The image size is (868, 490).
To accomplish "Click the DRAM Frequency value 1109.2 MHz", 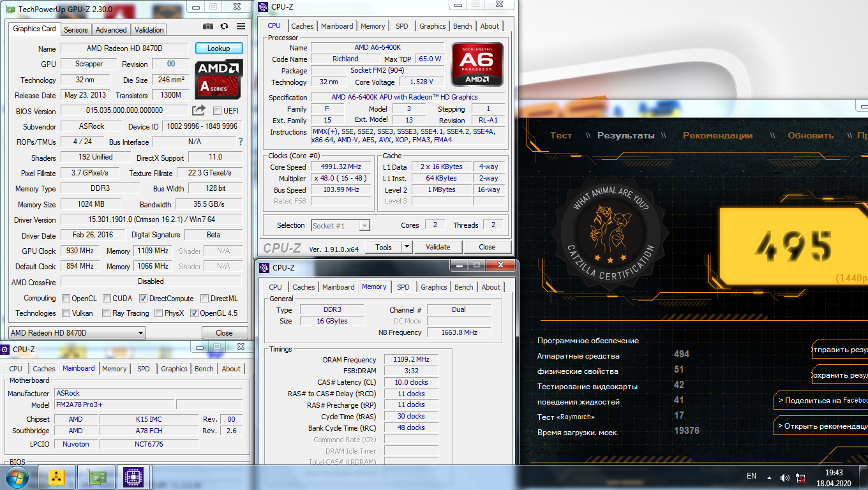I will [x=411, y=360].
